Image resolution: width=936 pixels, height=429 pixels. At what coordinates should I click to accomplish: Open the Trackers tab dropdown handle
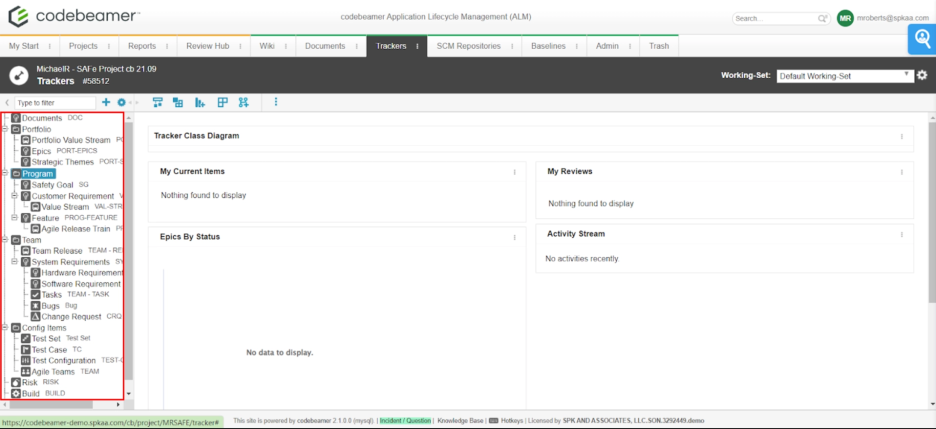(x=417, y=46)
